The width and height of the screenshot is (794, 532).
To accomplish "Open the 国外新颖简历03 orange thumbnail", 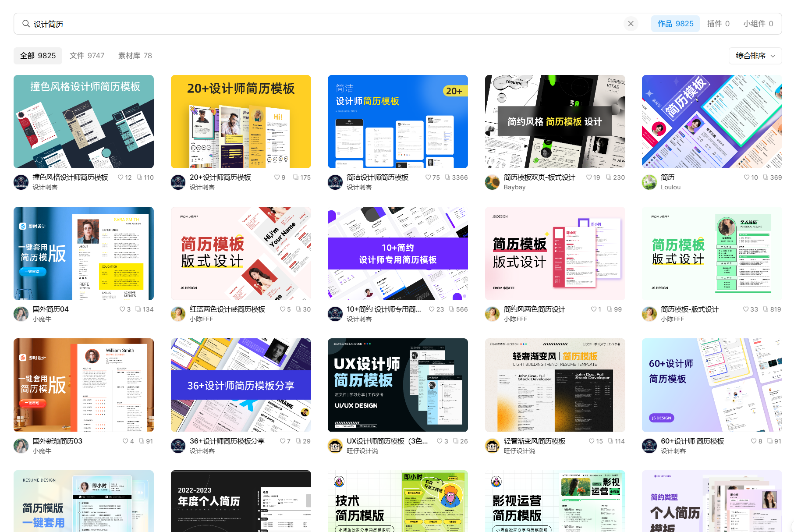I will tap(84, 385).
